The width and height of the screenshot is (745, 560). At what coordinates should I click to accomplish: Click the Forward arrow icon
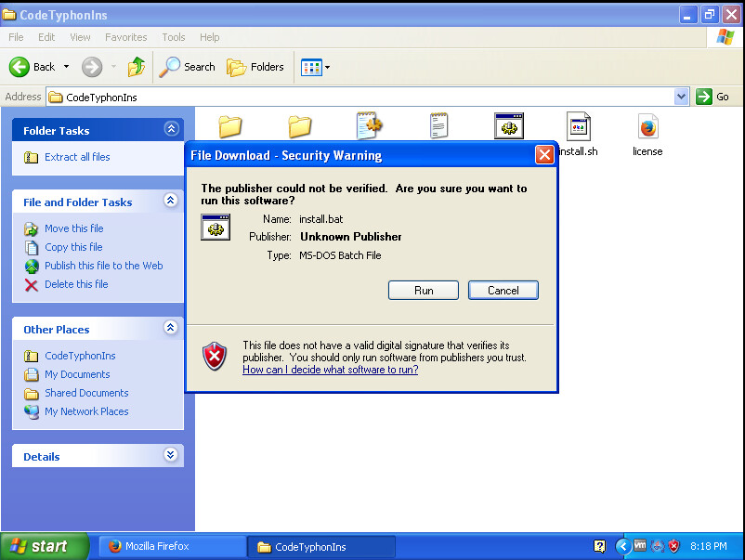pos(92,67)
